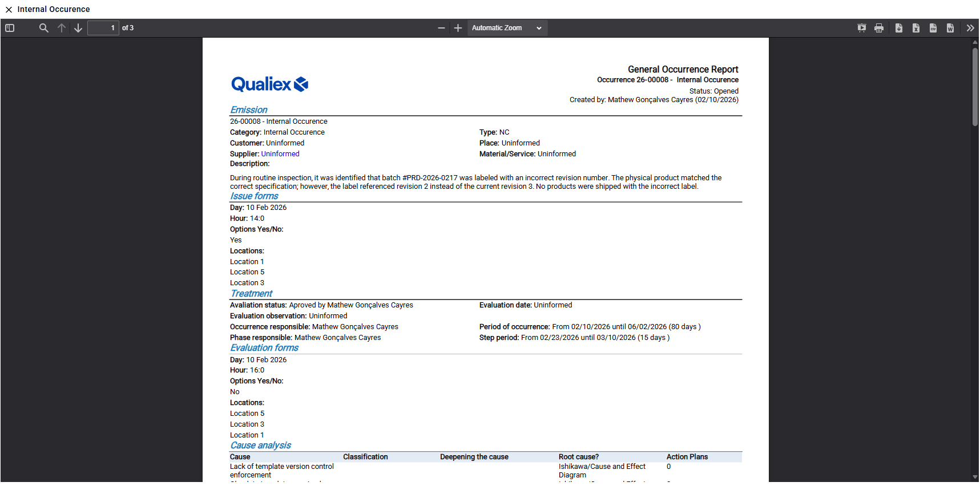Zoom out with the minus button

click(x=441, y=28)
